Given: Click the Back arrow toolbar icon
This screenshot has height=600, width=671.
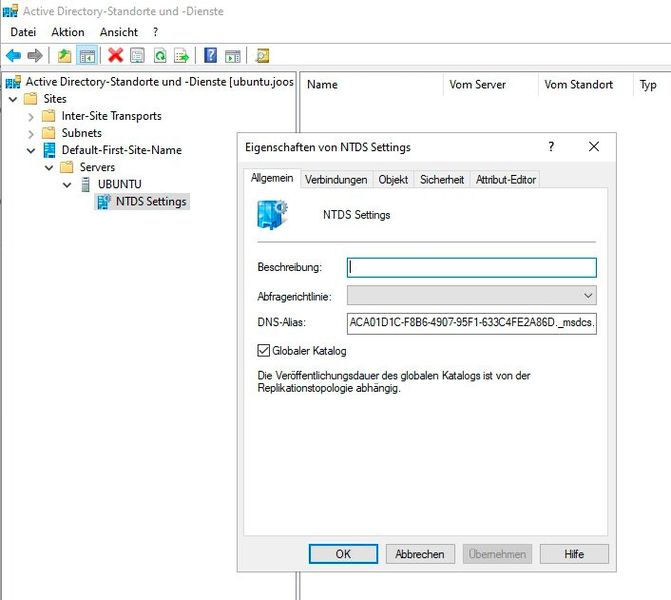Looking at the screenshot, I should pyautogui.click(x=13, y=56).
